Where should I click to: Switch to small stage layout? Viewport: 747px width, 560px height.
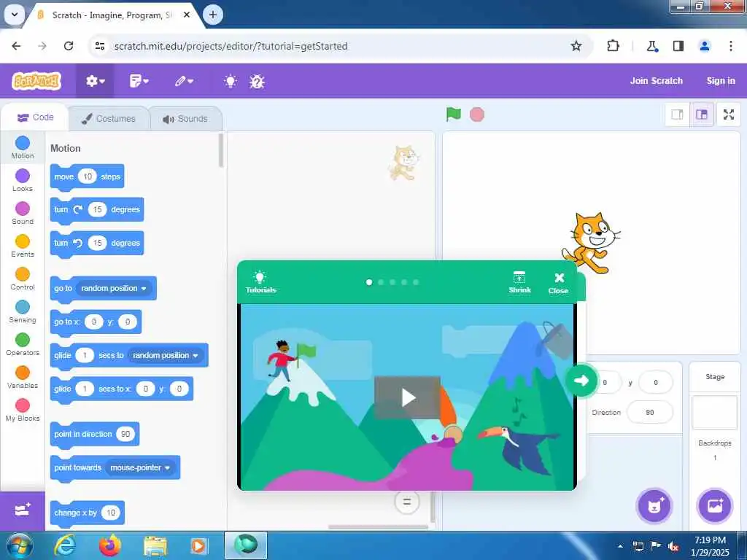(x=677, y=114)
